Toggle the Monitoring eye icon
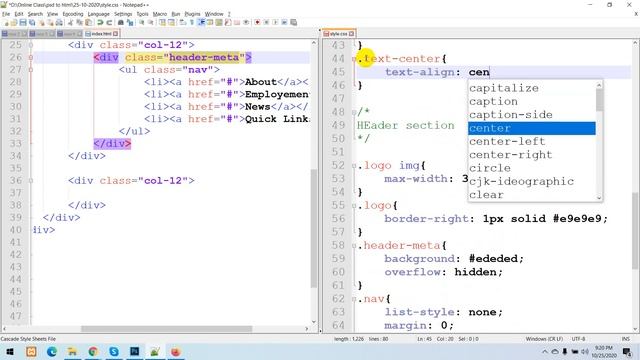Screen dimensions: 640x360 [x=246, y=22]
